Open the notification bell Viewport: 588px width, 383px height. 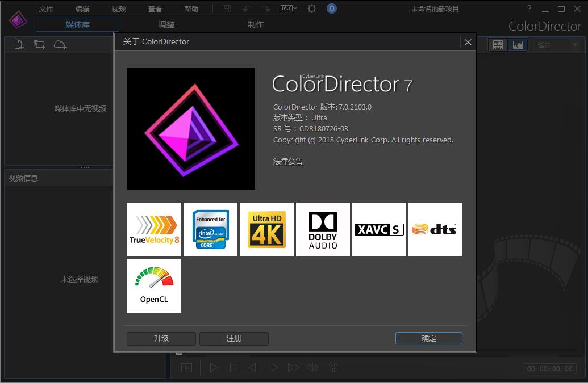(332, 9)
